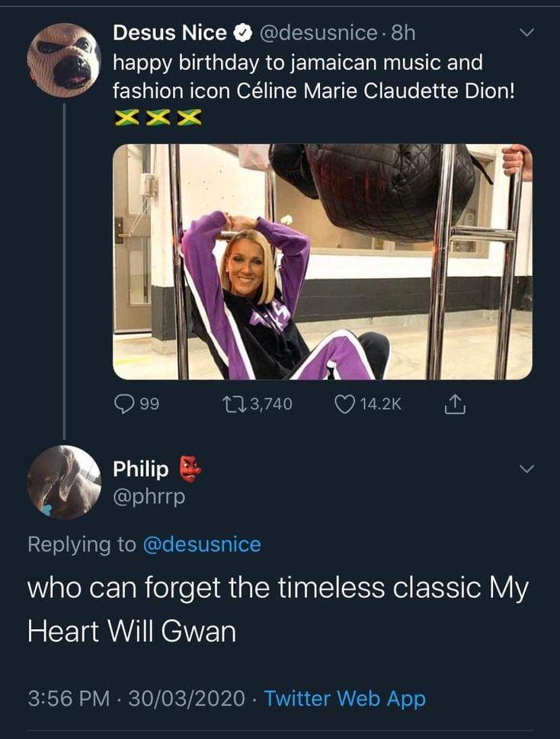Open the Philip display name
Viewport: 560px width, 739px height.
140,469
